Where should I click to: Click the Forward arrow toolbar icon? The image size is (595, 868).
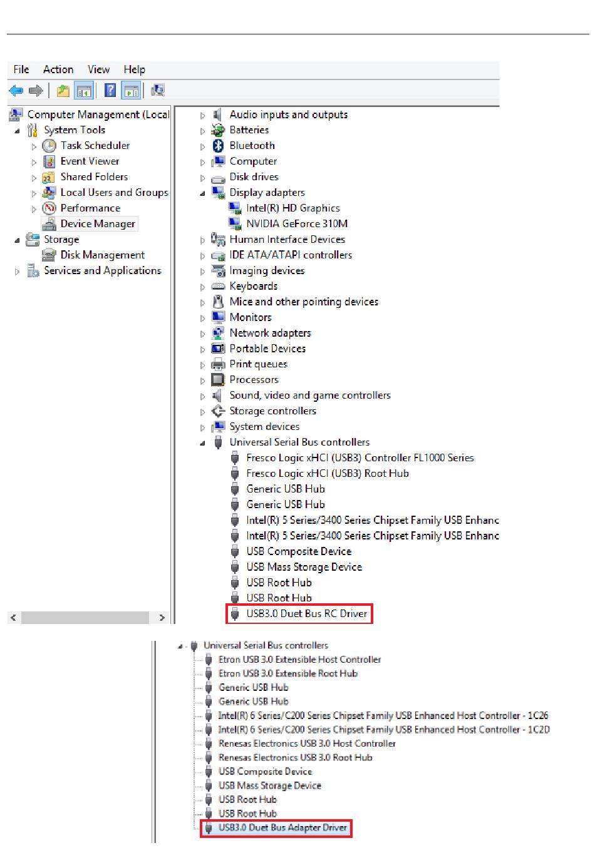coord(36,91)
